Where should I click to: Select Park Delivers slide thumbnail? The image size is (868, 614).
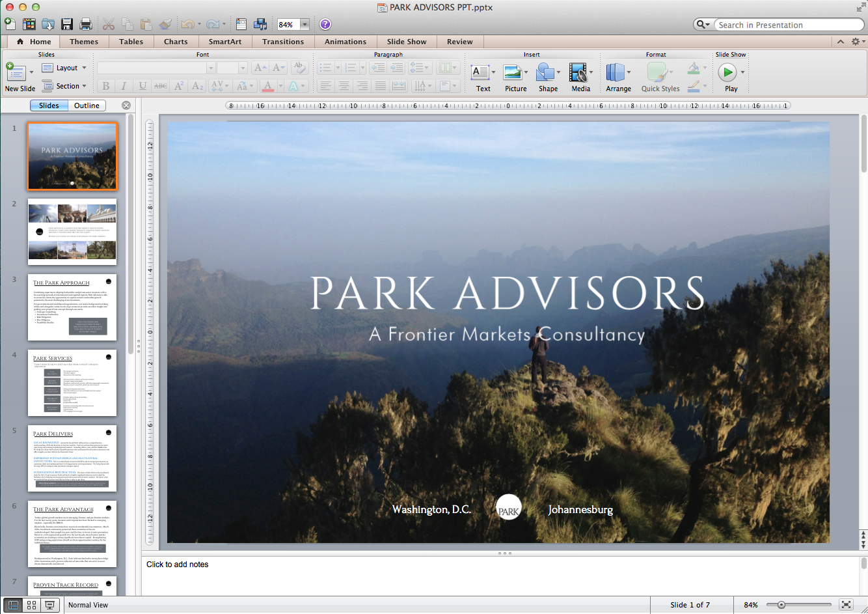point(72,458)
